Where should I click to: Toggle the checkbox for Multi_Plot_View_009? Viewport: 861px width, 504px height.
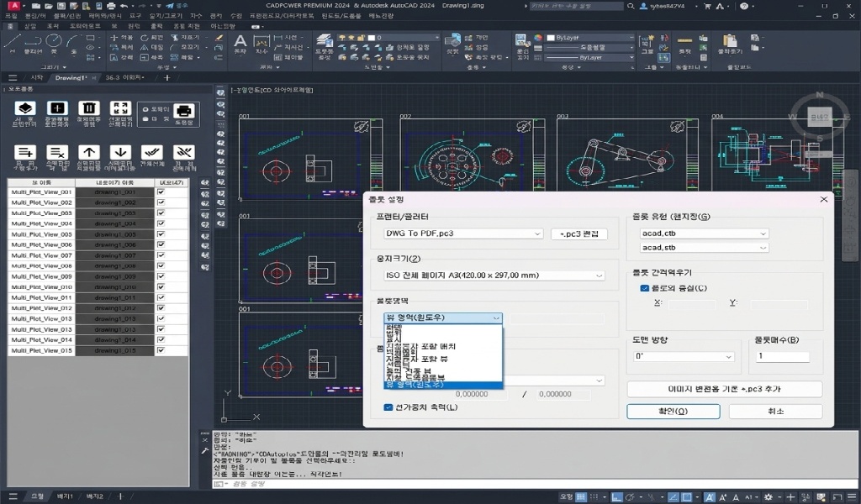coord(161,276)
